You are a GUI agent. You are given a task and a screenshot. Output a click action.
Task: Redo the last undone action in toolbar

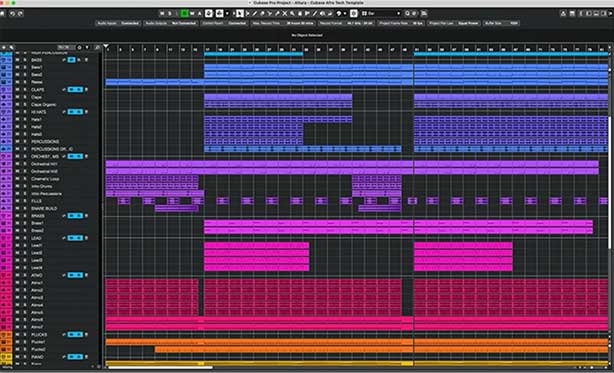click(x=20, y=13)
